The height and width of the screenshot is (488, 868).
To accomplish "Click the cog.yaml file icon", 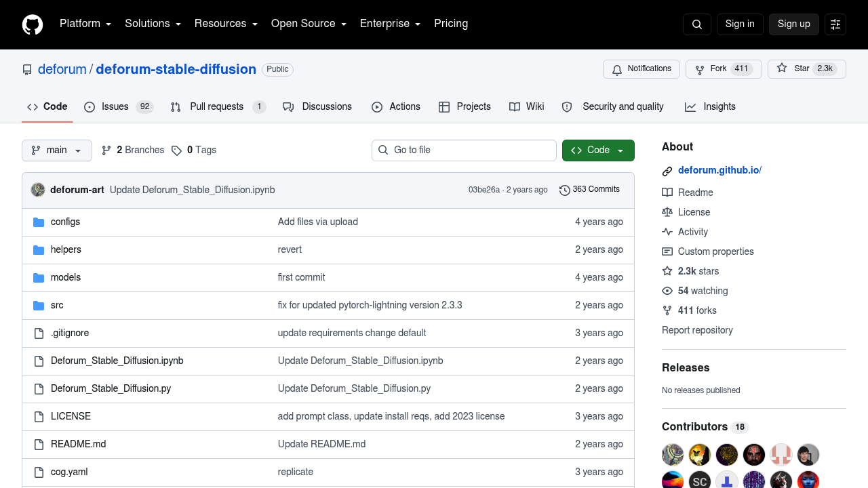I will [x=39, y=472].
